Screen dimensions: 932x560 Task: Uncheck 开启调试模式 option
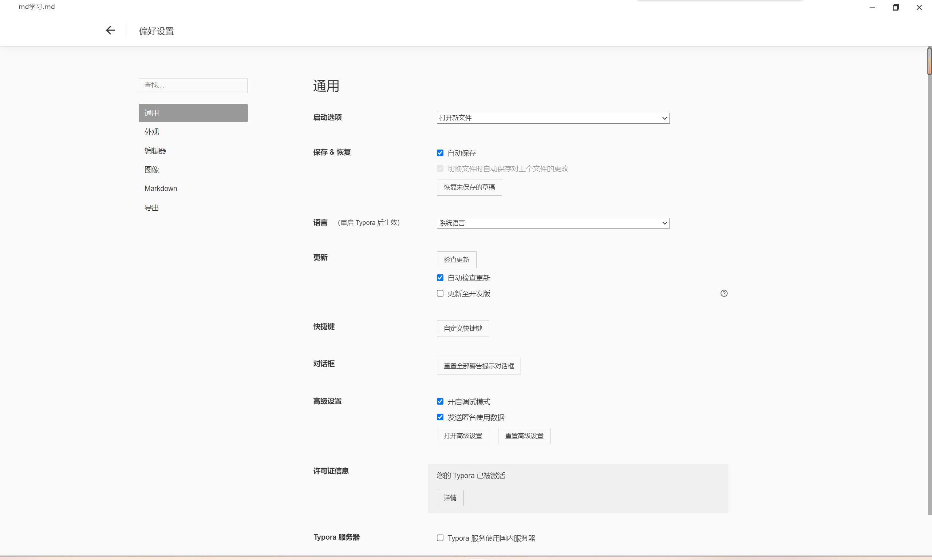click(440, 401)
